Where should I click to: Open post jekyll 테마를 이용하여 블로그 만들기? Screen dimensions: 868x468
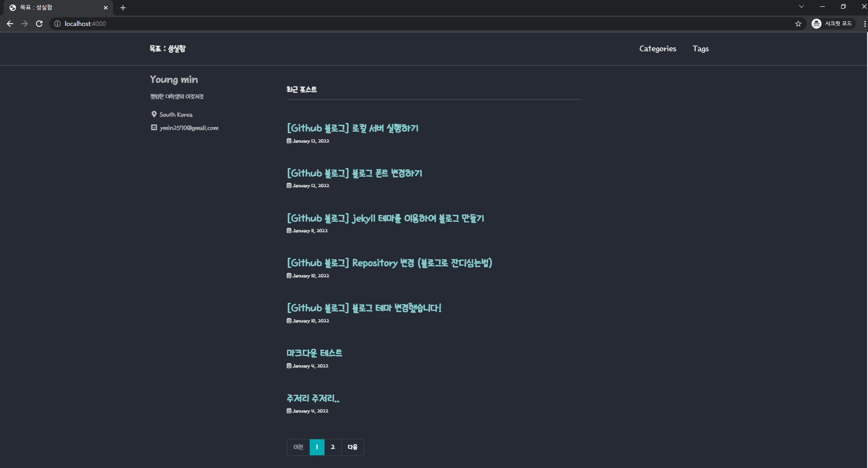coord(385,219)
